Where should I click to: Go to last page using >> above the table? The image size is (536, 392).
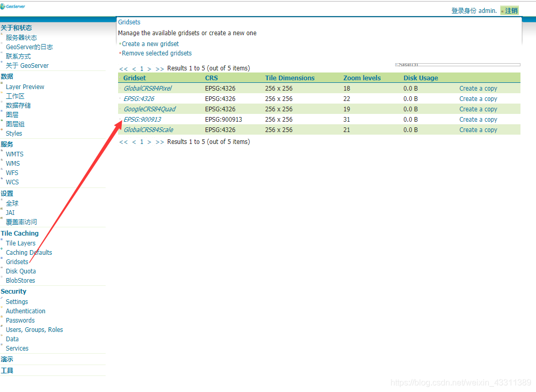[x=160, y=69]
